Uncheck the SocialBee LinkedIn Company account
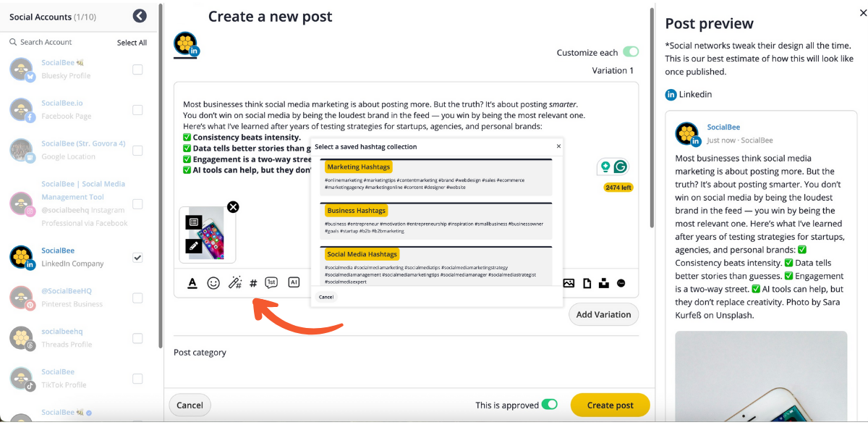 tap(137, 257)
